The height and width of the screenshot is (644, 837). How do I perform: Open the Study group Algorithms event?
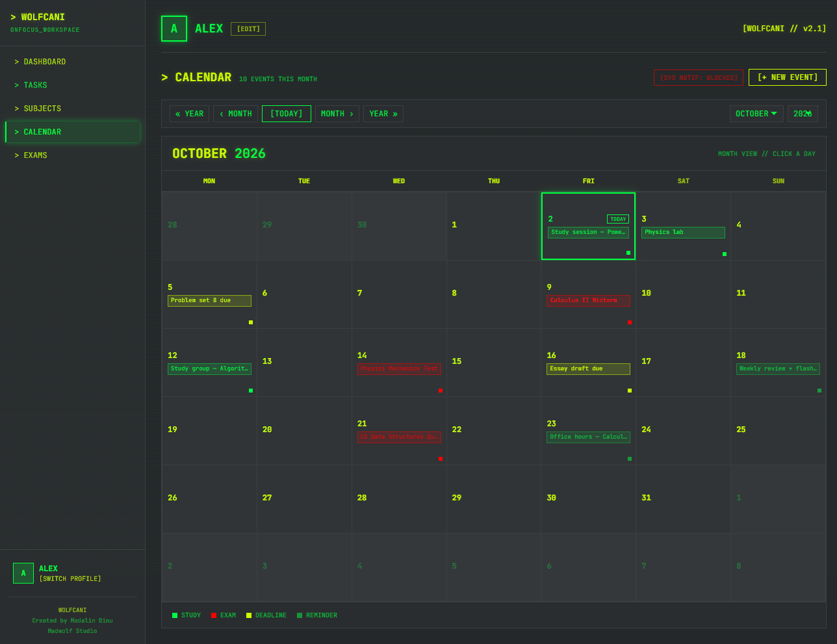(209, 368)
